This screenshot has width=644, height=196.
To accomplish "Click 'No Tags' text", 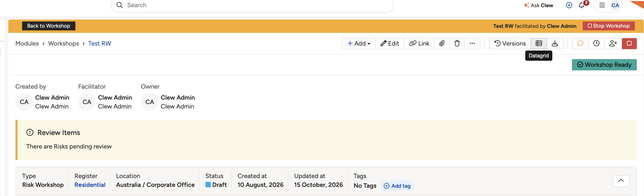I will point(365,186).
